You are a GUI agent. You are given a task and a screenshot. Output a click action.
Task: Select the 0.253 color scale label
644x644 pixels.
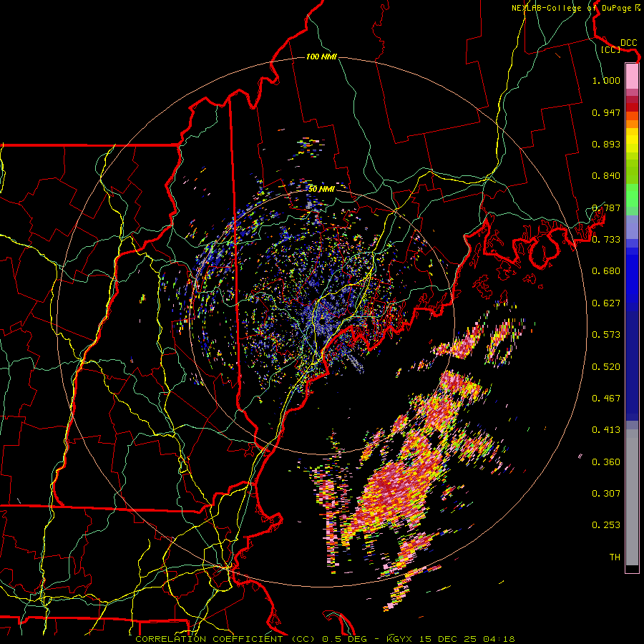(606, 525)
